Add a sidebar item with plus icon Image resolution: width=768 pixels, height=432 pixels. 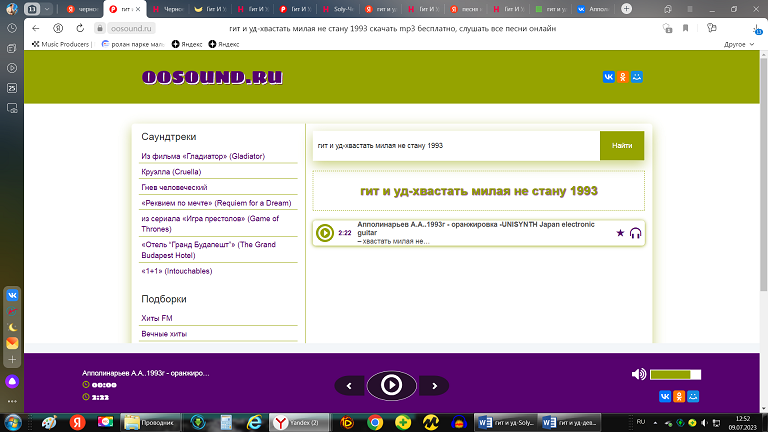pos(12,360)
